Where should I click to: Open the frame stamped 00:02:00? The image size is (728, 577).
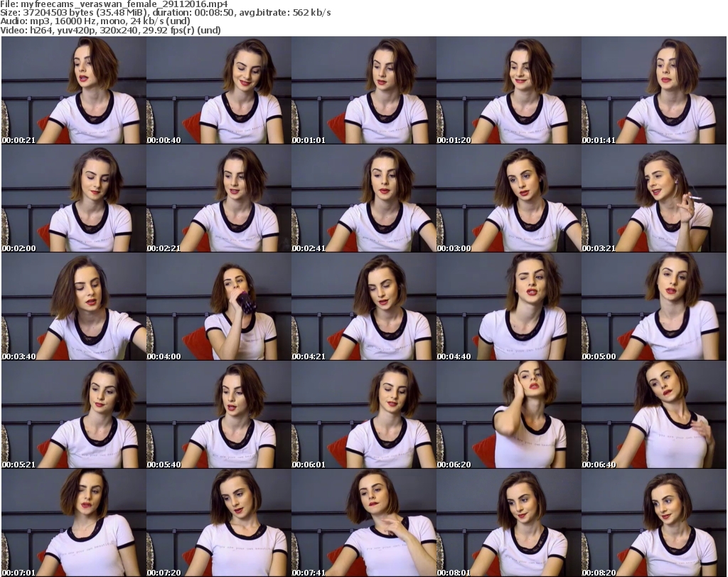point(74,198)
